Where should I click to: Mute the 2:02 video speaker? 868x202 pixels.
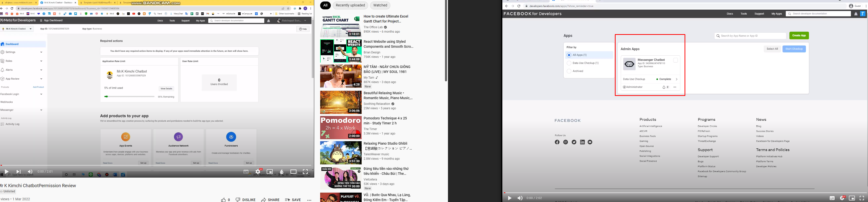coord(520,198)
